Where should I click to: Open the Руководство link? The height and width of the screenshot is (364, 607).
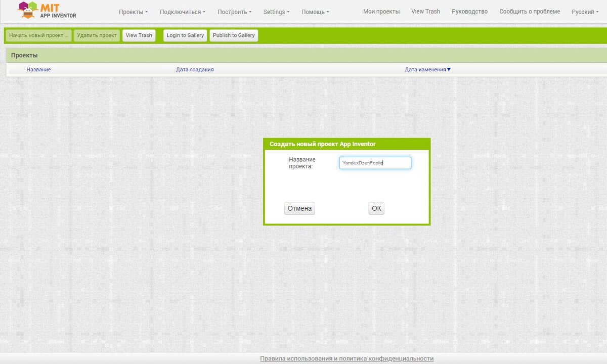point(469,11)
